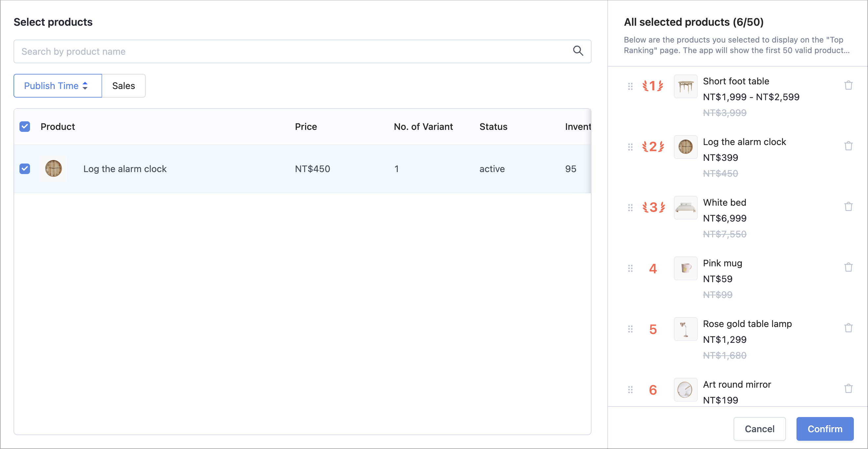Screen dimensions: 868x449
Task: Click the truncated Top Ranking description text
Action: pyautogui.click(x=736, y=45)
